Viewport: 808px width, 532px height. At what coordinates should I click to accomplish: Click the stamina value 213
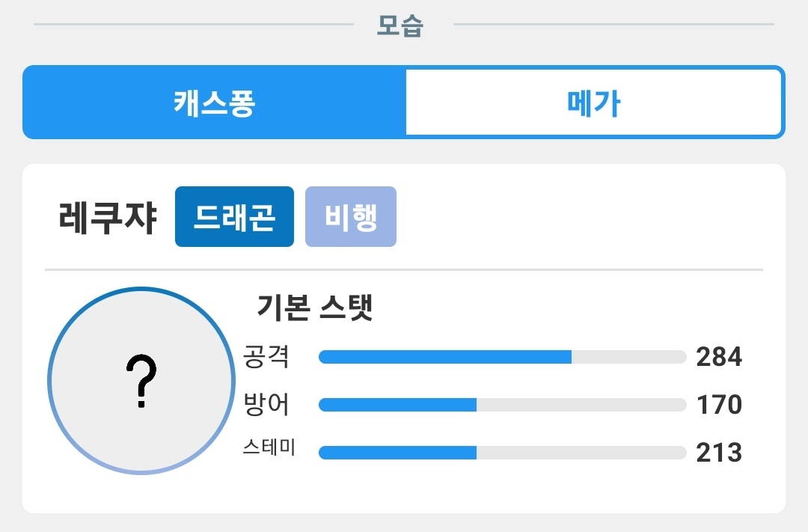click(718, 453)
